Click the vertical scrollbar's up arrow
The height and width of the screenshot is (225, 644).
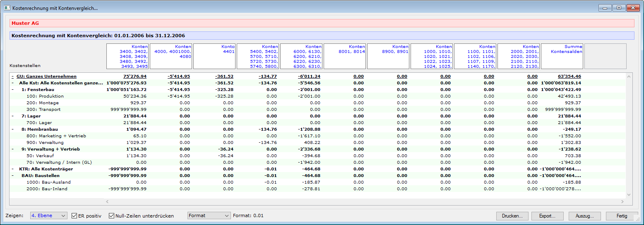click(x=629, y=77)
